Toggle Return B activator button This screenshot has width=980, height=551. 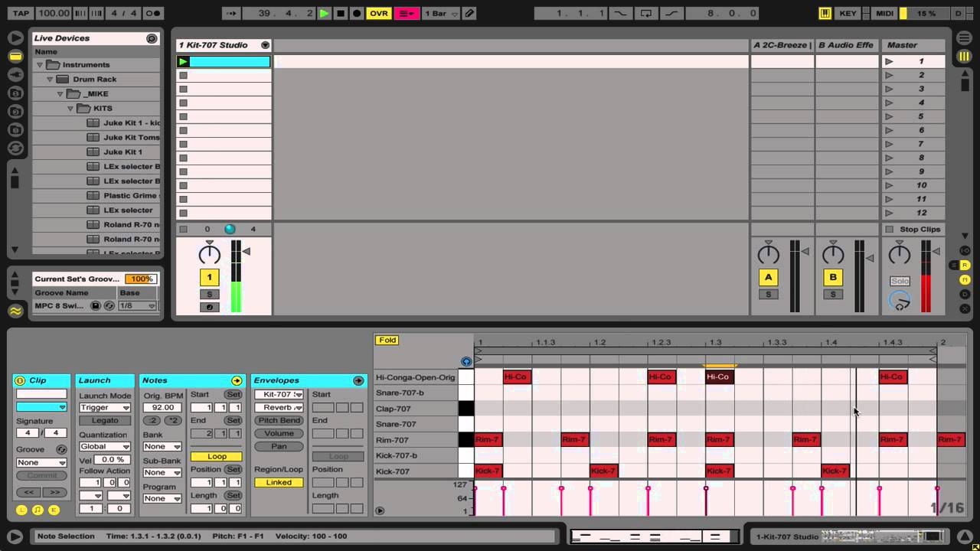[832, 278]
